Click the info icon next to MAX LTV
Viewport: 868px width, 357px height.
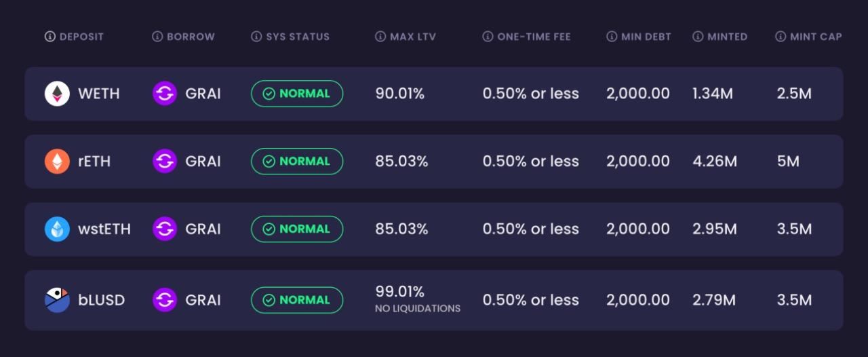point(380,37)
